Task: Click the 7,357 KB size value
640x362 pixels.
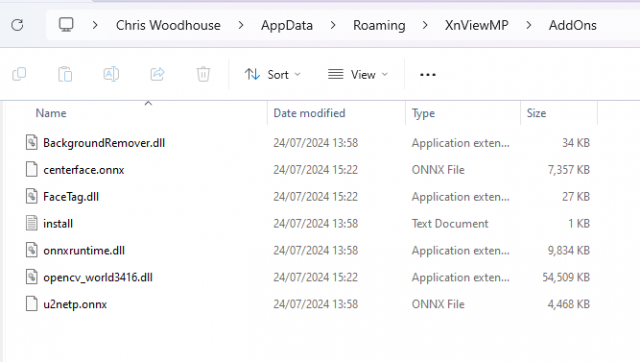Action: click(x=569, y=170)
